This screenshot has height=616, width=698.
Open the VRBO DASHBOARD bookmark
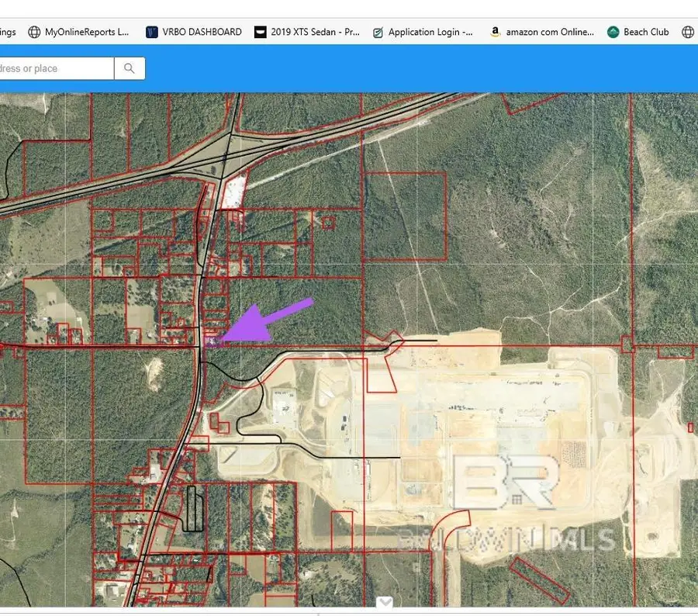[202, 32]
